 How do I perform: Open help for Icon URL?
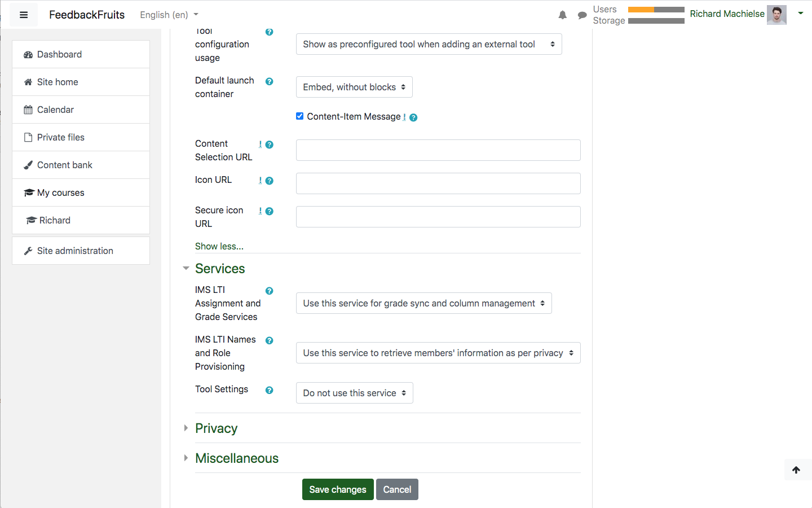tap(269, 181)
